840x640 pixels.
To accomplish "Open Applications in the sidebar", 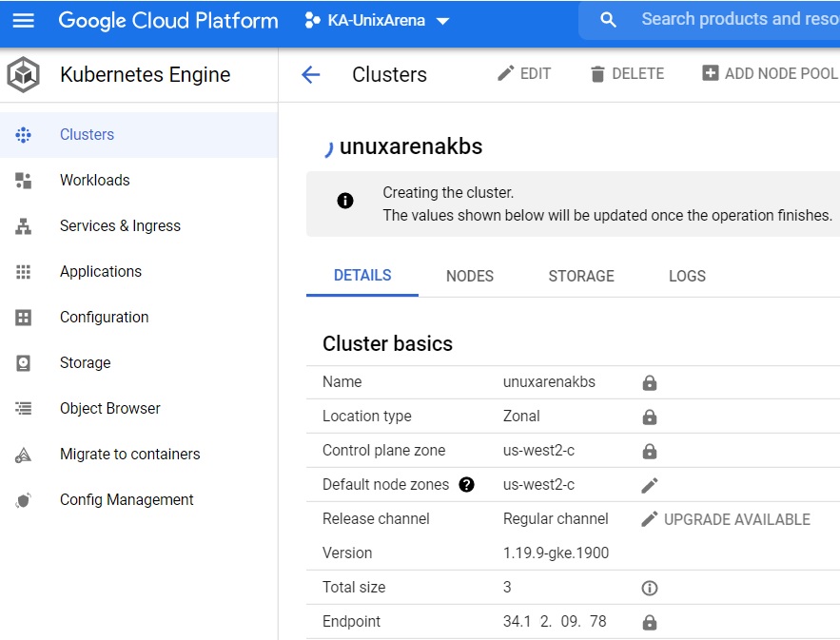I will point(139,272).
